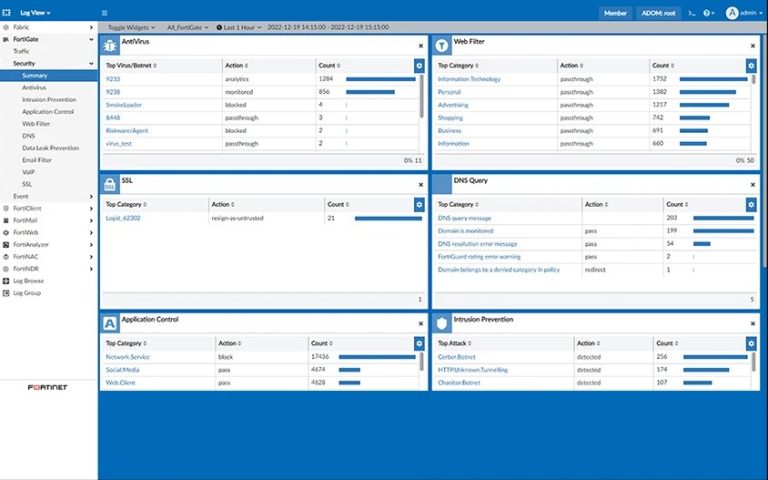Image resolution: width=768 pixels, height=480 pixels.
Task: Open the Riskware/Agent link
Action: tap(127, 131)
